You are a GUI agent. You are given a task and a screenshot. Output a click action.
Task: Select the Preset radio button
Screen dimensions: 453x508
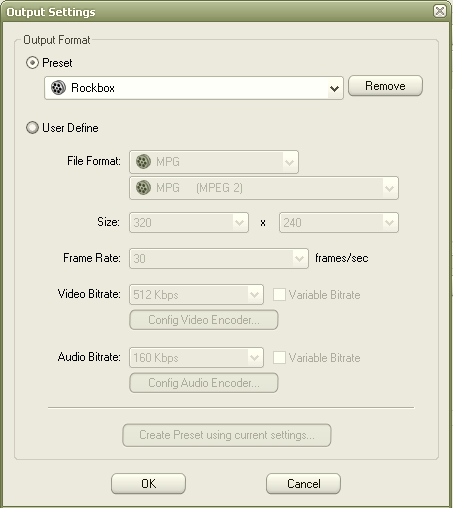click(32, 63)
